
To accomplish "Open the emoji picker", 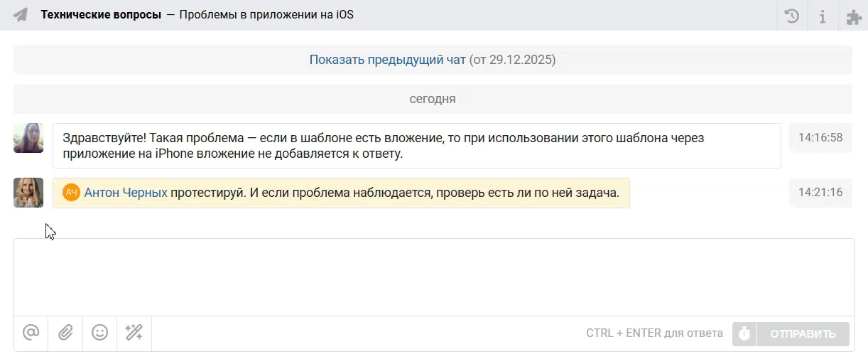I will 100,333.
